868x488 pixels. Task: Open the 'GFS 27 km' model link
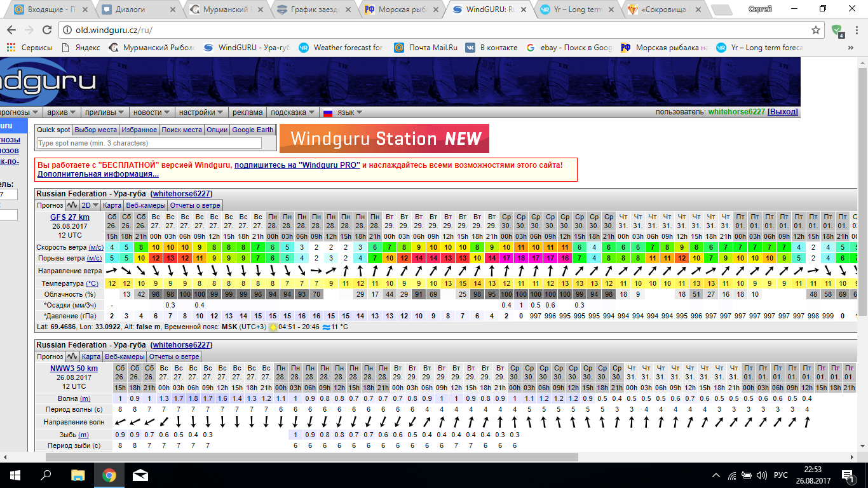(x=70, y=217)
